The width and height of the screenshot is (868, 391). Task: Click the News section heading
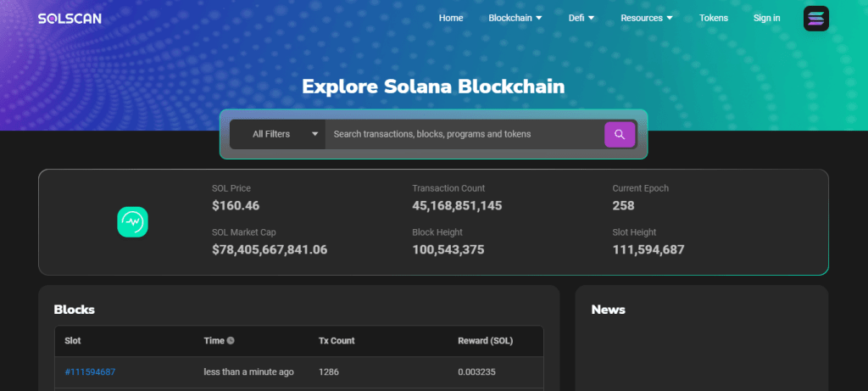[608, 310]
